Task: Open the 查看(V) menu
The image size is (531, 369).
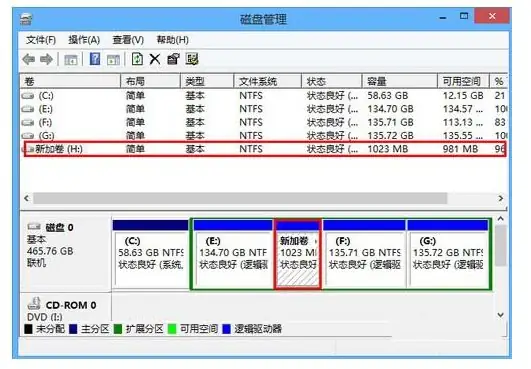Action: [x=128, y=40]
